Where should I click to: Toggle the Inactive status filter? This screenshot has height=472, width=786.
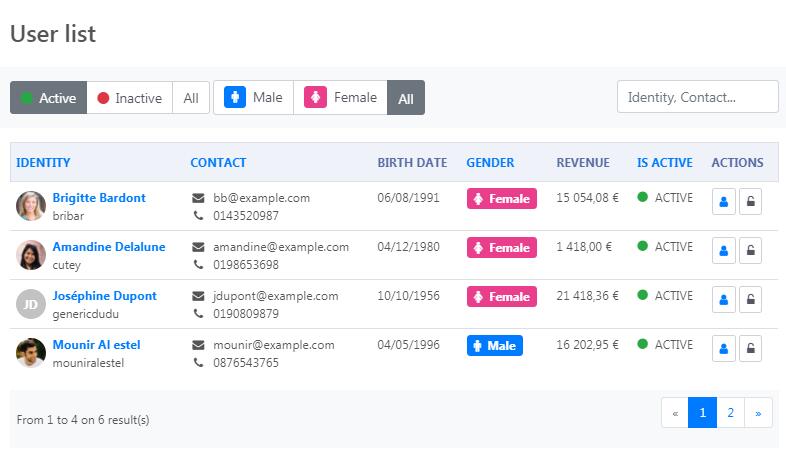click(x=129, y=98)
